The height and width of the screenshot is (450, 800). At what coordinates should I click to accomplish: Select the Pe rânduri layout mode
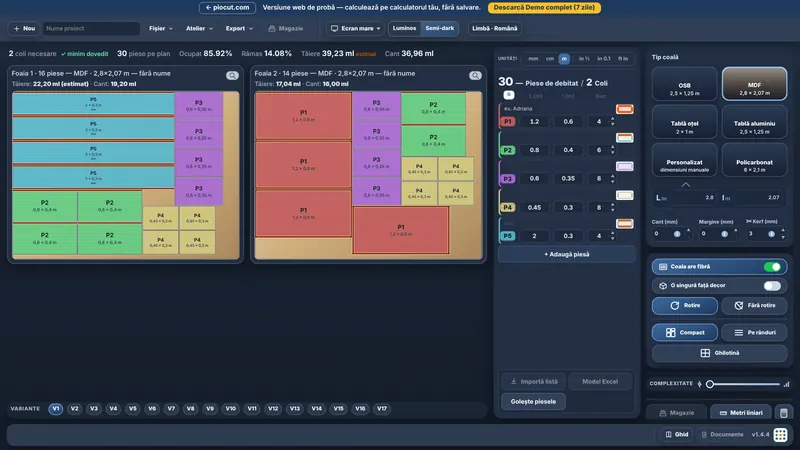click(x=754, y=332)
